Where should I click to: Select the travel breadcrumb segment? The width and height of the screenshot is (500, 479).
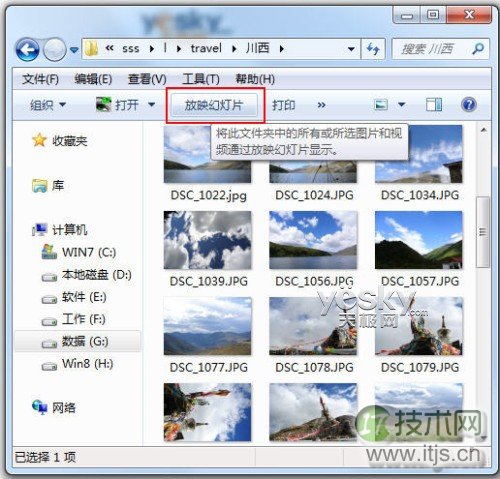click(206, 49)
